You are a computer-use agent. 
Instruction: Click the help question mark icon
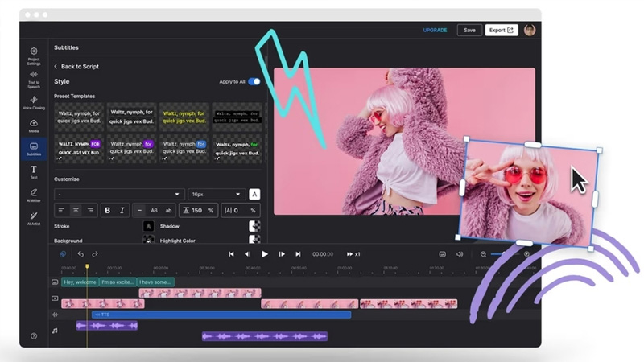pyautogui.click(x=34, y=335)
